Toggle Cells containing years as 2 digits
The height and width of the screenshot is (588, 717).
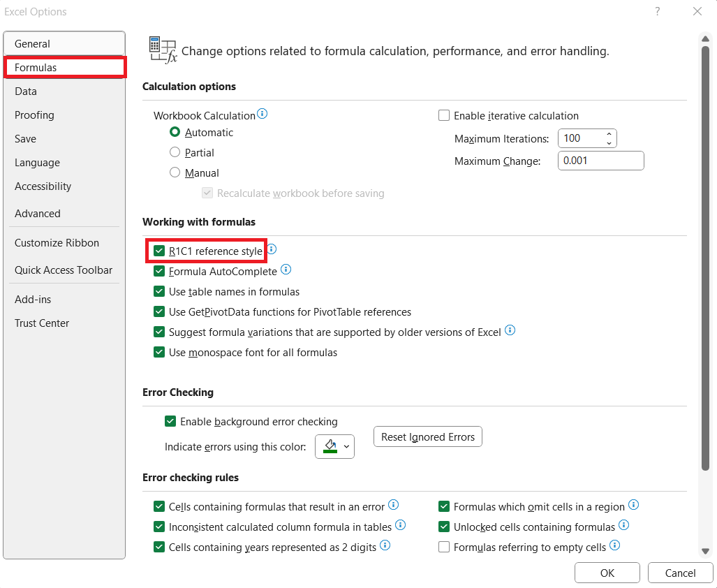coord(159,547)
